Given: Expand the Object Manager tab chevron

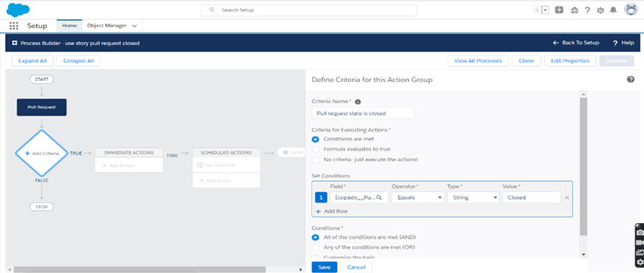Looking at the screenshot, I should [135, 26].
